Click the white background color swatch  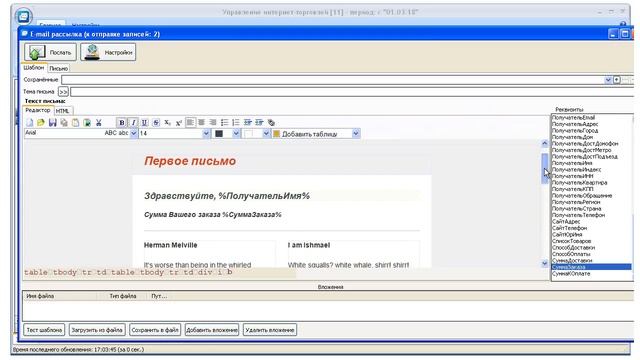[249, 134]
